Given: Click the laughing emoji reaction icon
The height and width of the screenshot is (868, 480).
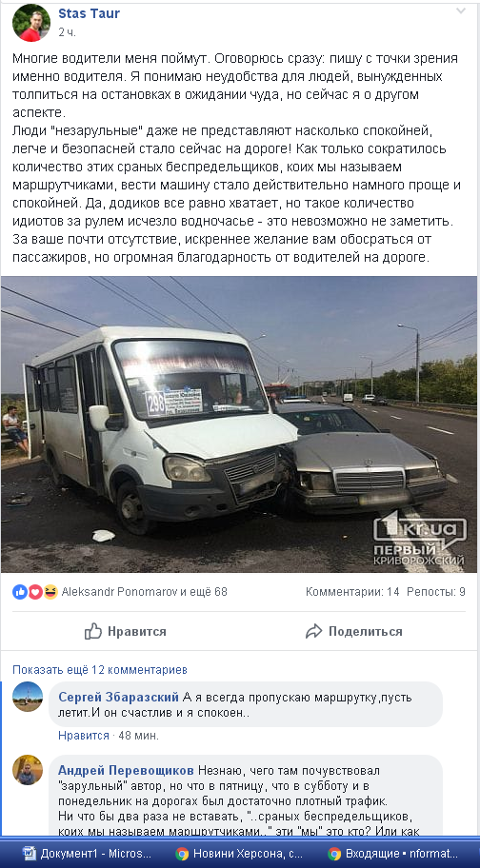Looking at the screenshot, I should tap(50, 592).
